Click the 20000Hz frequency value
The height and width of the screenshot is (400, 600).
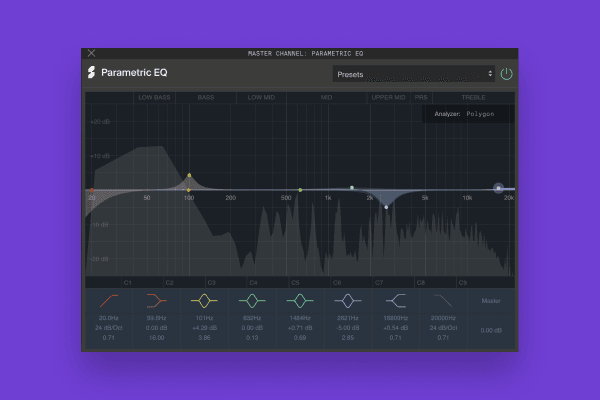point(443,318)
